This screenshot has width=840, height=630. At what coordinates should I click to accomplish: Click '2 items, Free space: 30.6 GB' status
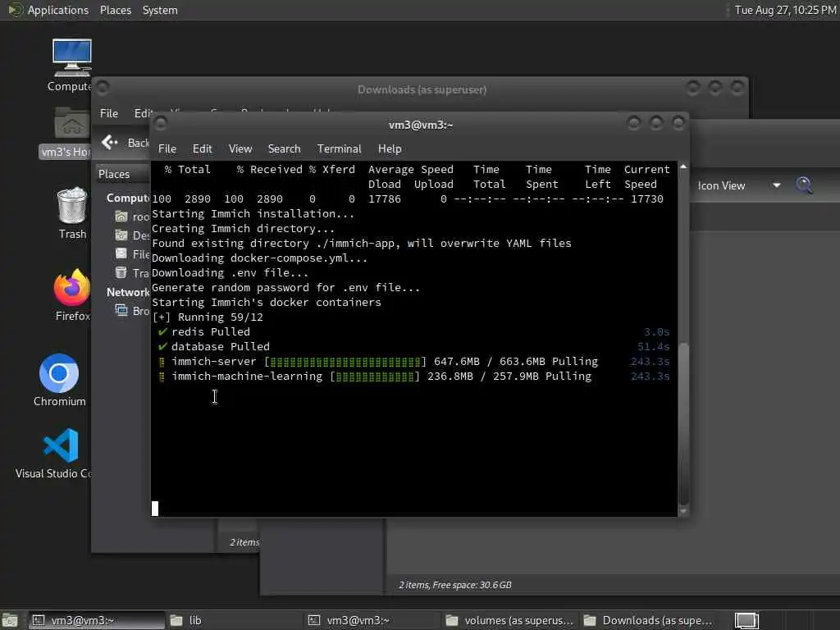pyautogui.click(x=454, y=585)
